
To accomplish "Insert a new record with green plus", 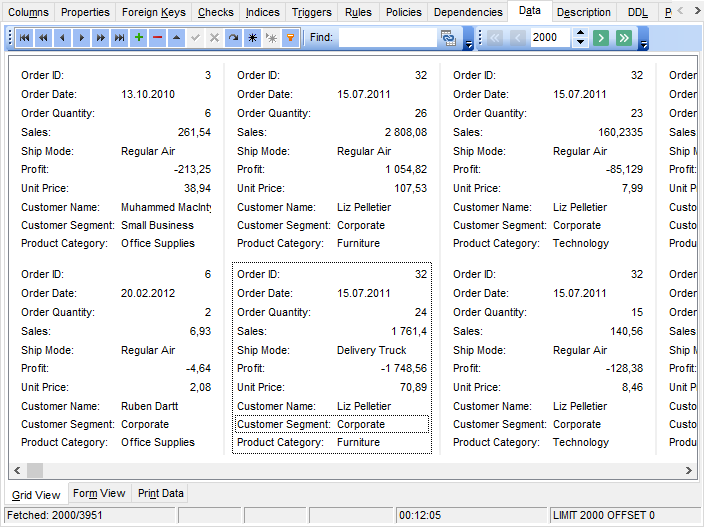I will pyautogui.click(x=138, y=38).
